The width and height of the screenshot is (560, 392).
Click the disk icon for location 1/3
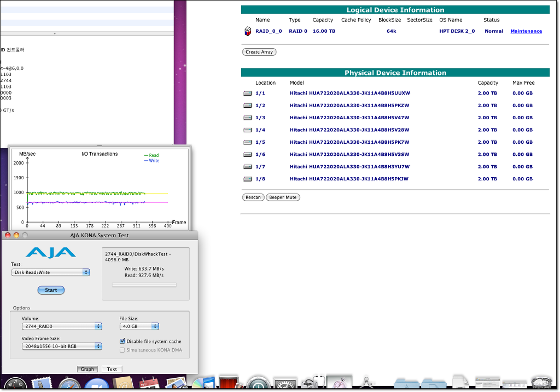pos(248,118)
